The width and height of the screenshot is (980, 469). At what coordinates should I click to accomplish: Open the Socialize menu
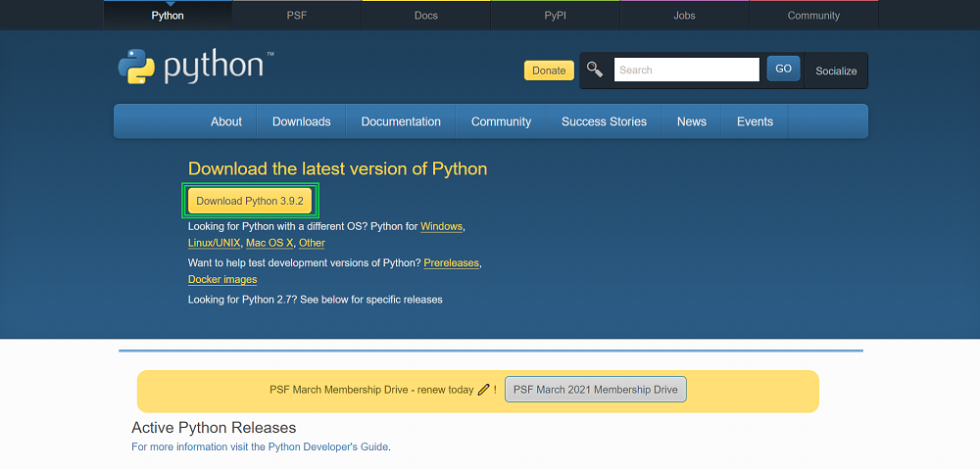click(x=836, y=70)
